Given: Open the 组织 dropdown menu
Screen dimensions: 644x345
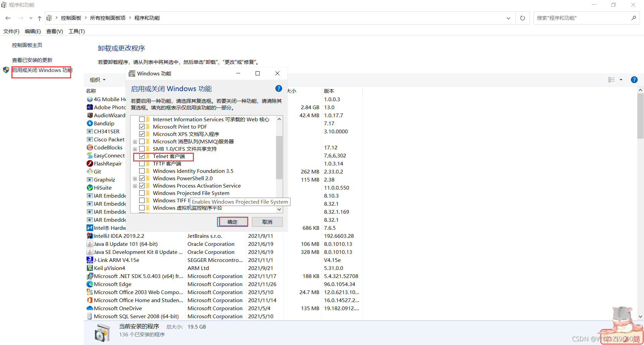Looking at the screenshot, I should 98,80.
